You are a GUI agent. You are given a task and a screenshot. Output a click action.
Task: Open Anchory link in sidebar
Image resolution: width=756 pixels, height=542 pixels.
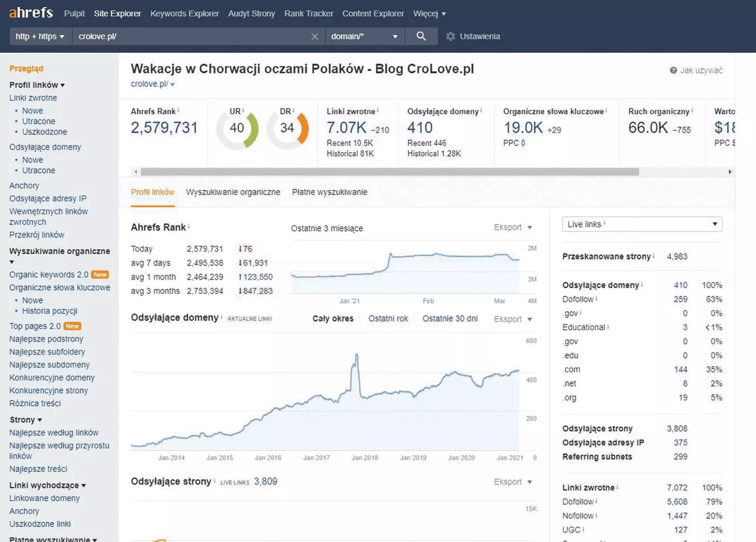pyautogui.click(x=24, y=186)
